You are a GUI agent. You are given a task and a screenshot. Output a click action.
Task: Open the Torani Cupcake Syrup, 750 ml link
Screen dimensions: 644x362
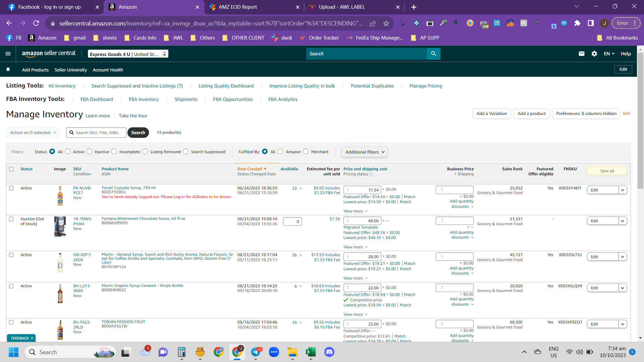click(129, 188)
